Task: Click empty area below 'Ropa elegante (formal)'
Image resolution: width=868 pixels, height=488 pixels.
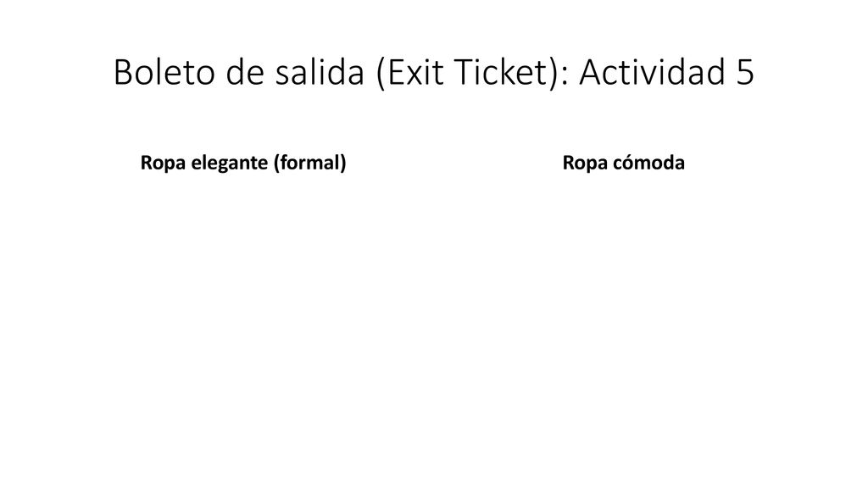Action: click(243, 310)
